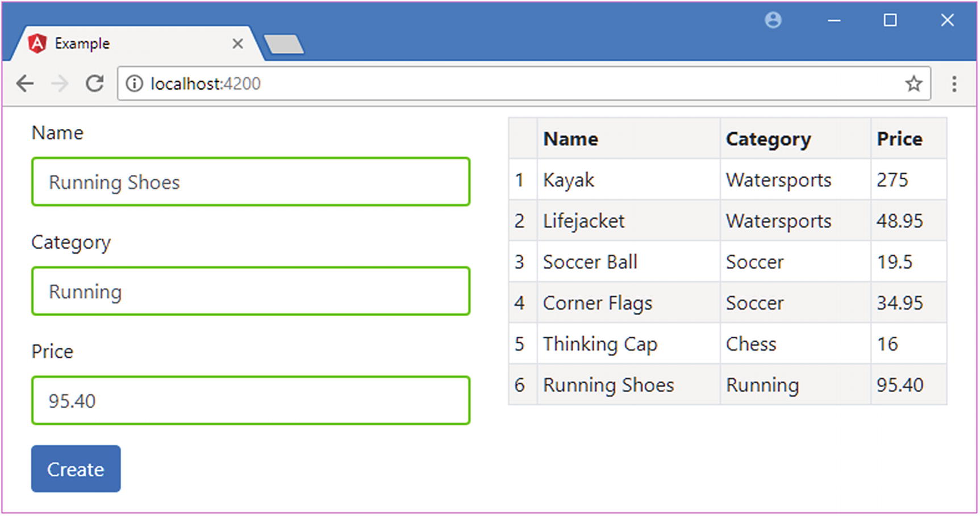
Task: Click the Angular favicon on the tab
Action: point(37,44)
